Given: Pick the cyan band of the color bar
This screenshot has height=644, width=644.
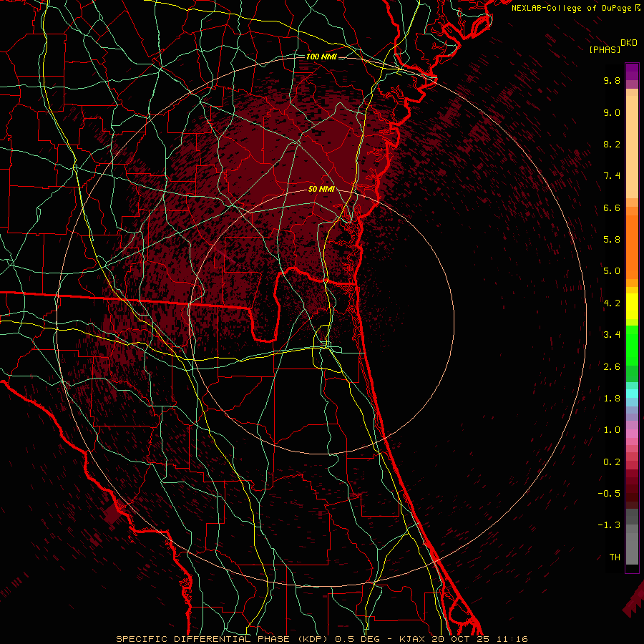Looking at the screenshot, I should (632, 394).
